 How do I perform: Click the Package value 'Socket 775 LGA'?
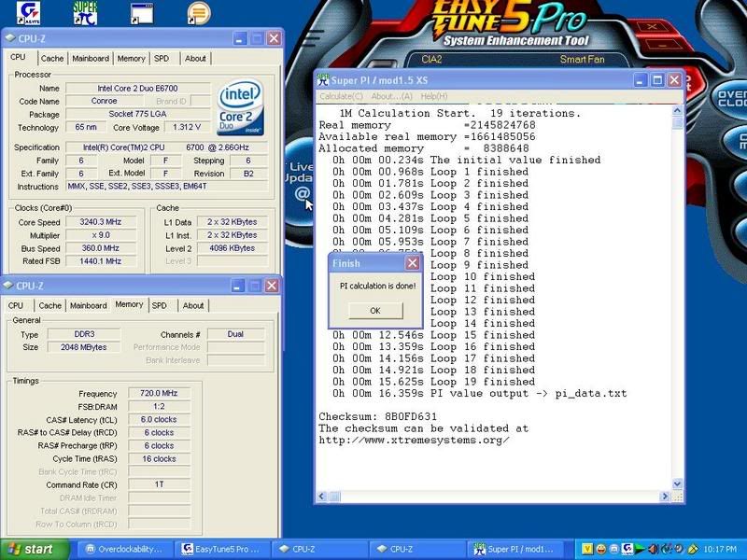click(x=137, y=114)
